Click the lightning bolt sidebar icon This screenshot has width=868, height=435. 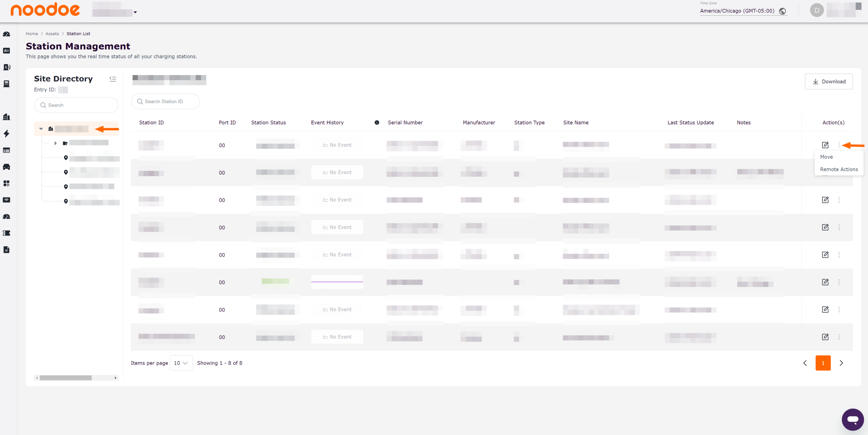7,134
